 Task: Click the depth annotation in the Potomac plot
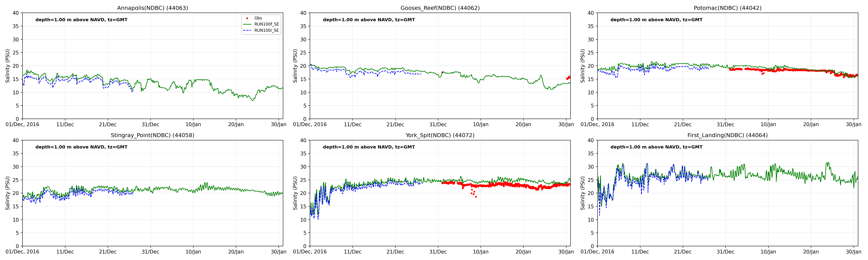point(656,20)
